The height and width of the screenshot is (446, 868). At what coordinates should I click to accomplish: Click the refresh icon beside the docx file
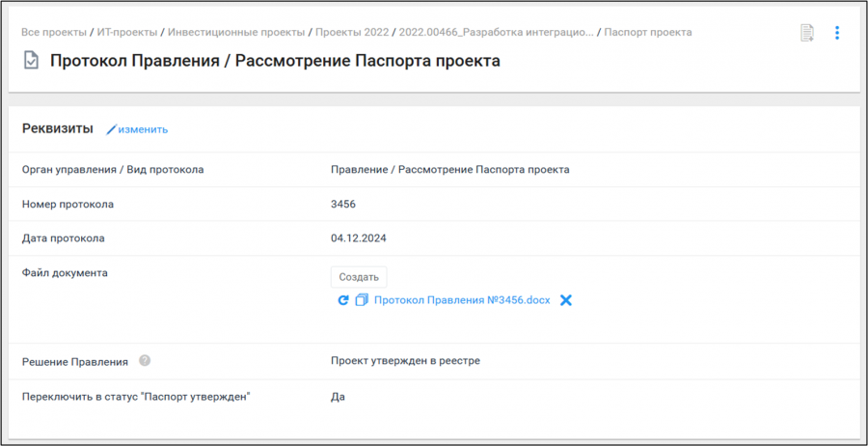click(x=343, y=300)
